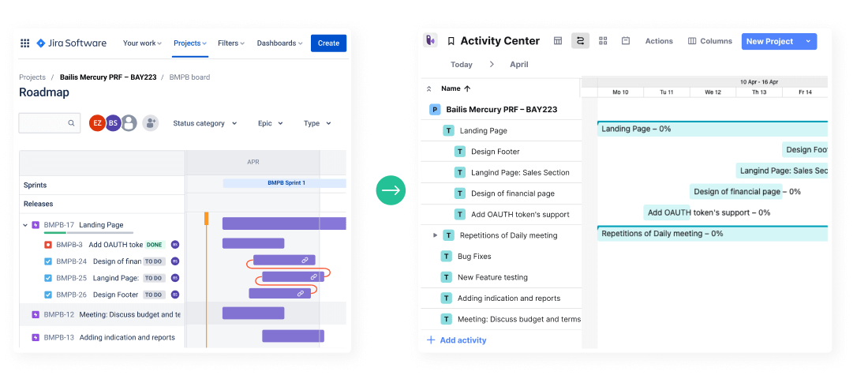The height and width of the screenshot is (383, 868).
Task: Click the BMPB-24 task checkbox icon
Action: point(47,261)
